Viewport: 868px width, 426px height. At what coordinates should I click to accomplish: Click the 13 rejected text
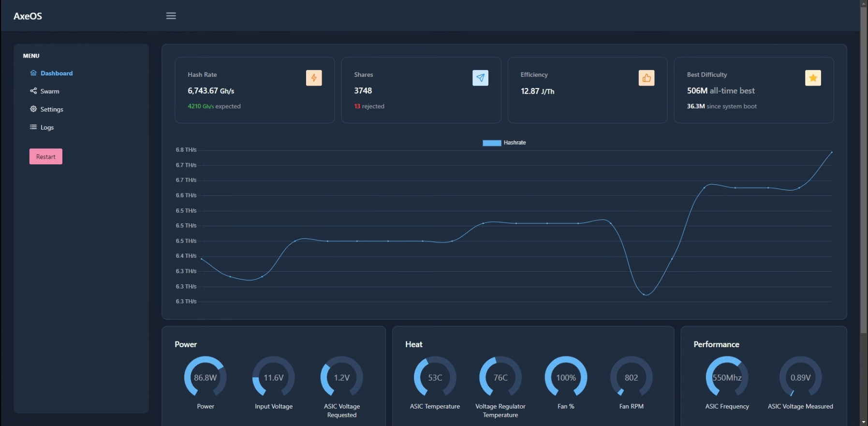[x=369, y=106]
